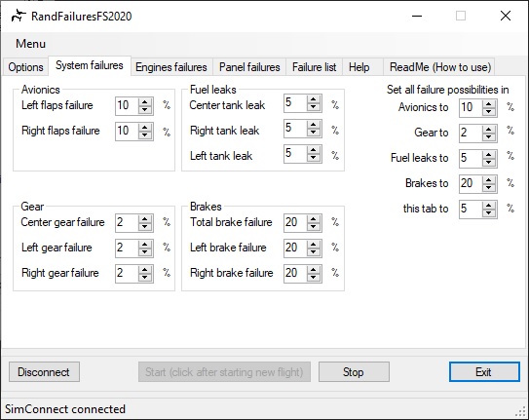Increase the 'Brakes to' value
The height and width of the screenshot is (420, 529).
tap(488, 180)
